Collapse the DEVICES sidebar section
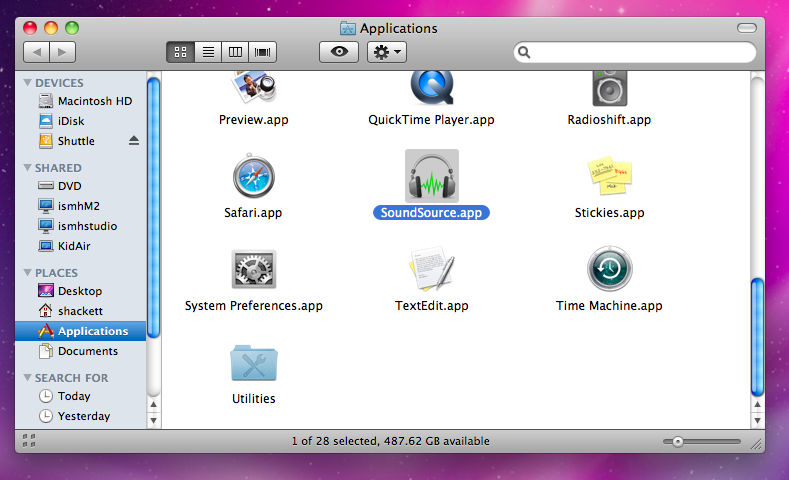 [x=28, y=83]
